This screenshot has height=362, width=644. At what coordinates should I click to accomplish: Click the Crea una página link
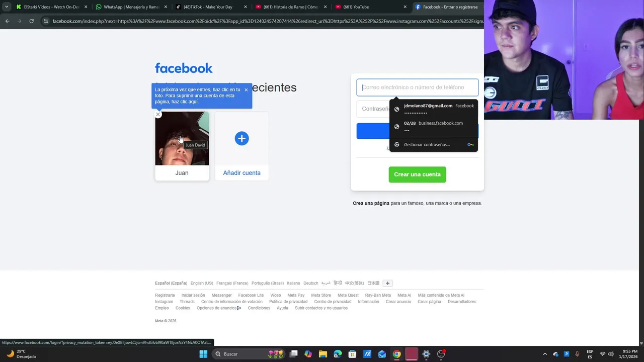(x=371, y=203)
